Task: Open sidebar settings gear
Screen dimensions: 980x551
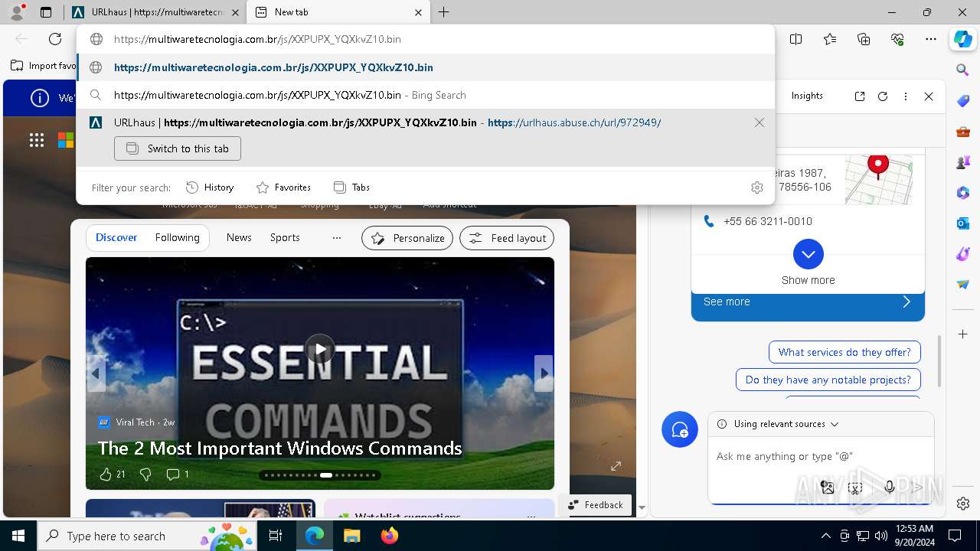Action: click(x=963, y=504)
